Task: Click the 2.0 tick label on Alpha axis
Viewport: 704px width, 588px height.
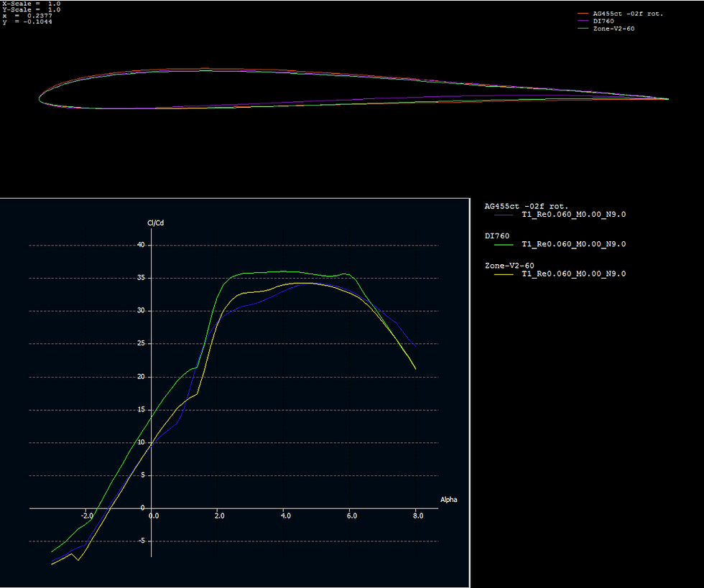Action: pyautogui.click(x=220, y=515)
